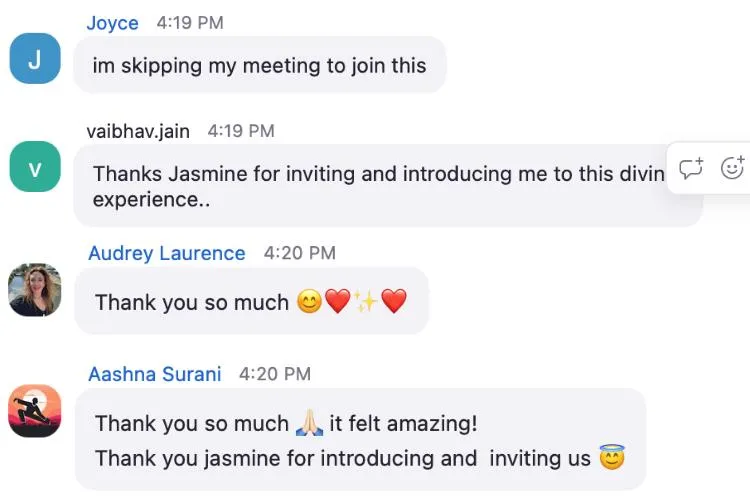Click the halo angel emoji
This screenshot has width=750, height=500.
click(x=612, y=458)
